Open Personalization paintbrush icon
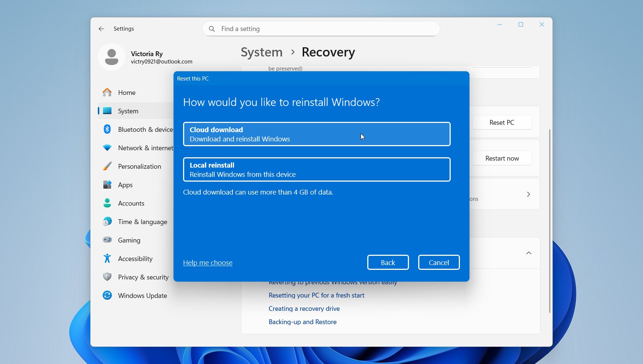This screenshot has width=643, height=364. [x=107, y=166]
